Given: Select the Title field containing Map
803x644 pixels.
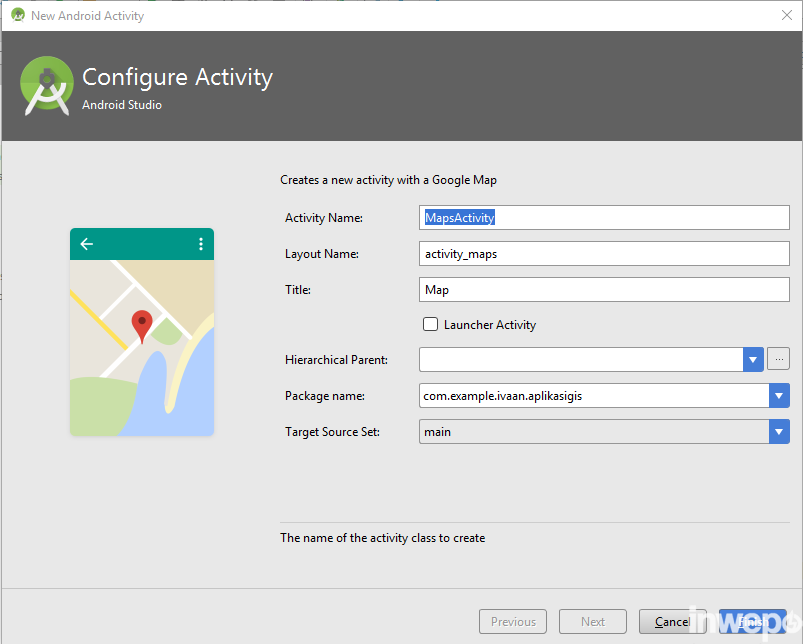Looking at the screenshot, I should point(604,290).
